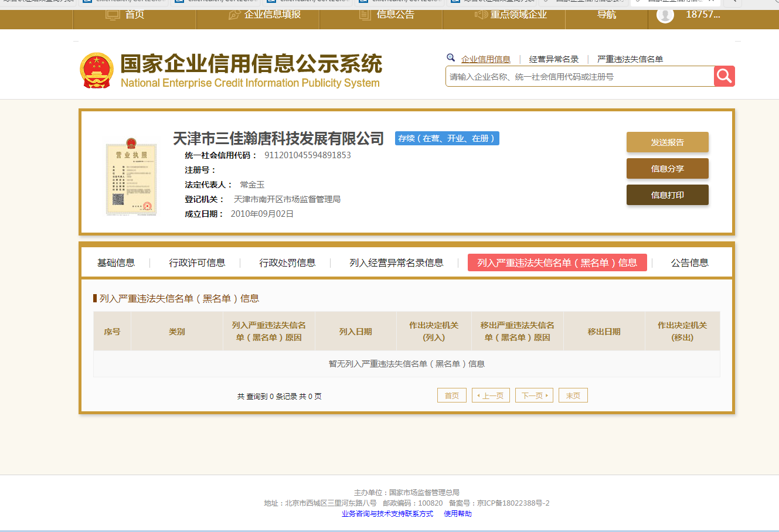Click the 信息打印 button

click(668, 195)
